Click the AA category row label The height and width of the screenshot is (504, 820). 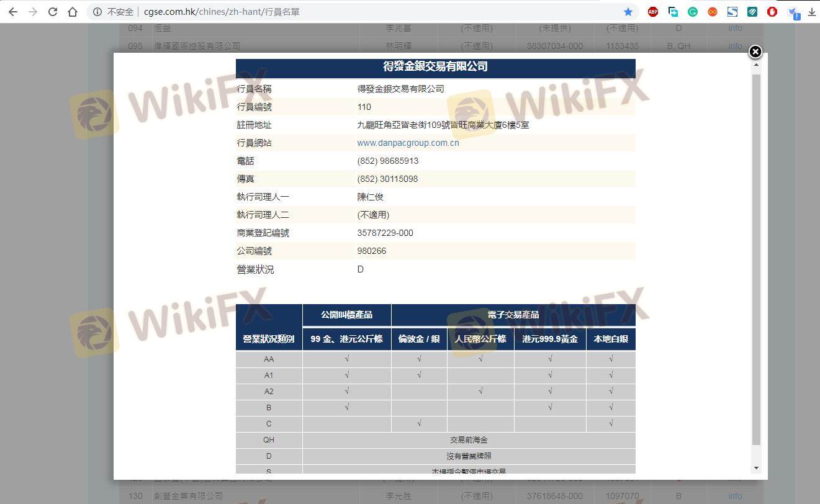click(x=269, y=359)
